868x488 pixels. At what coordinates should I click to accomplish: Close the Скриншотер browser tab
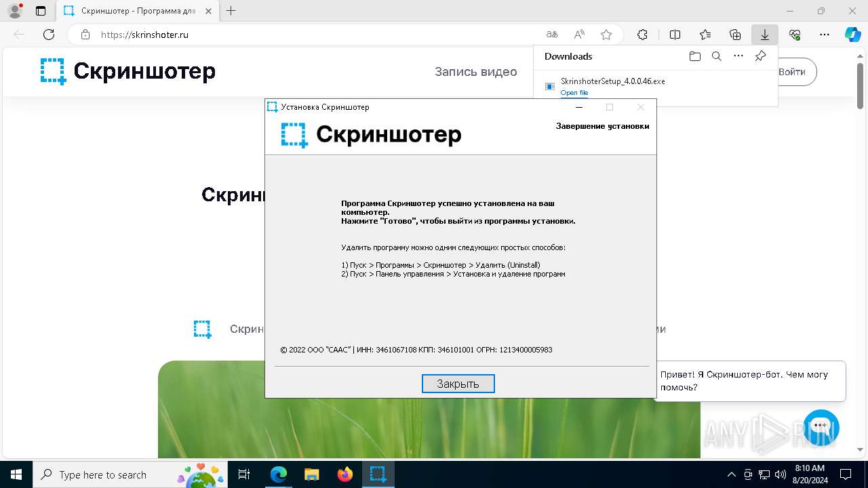(208, 11)
